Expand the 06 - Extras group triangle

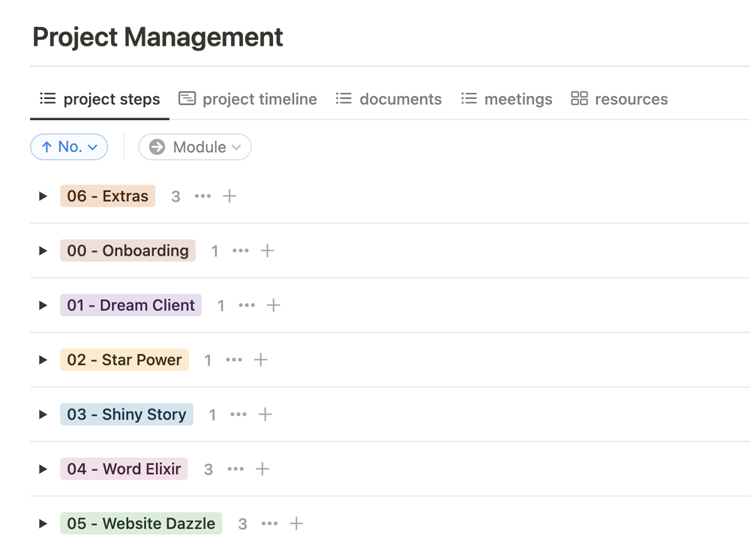point(43,196)
